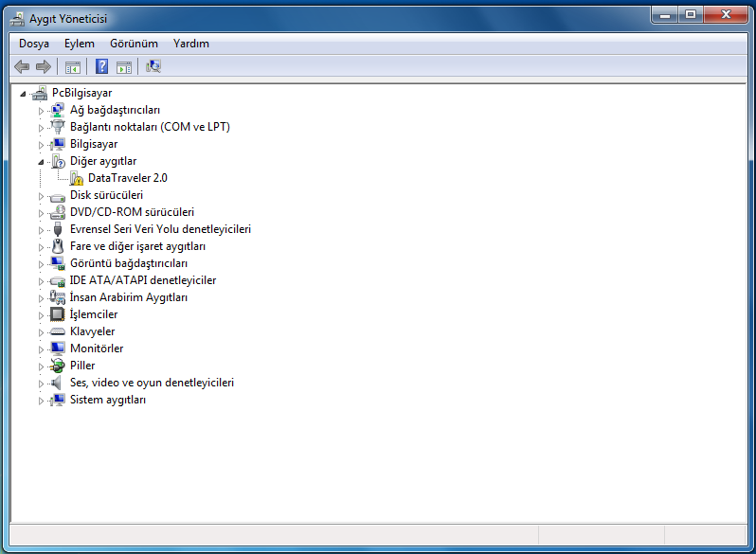Expand the Sistem aygıtları arrow

pyautogui.click(x=41, y=401)
